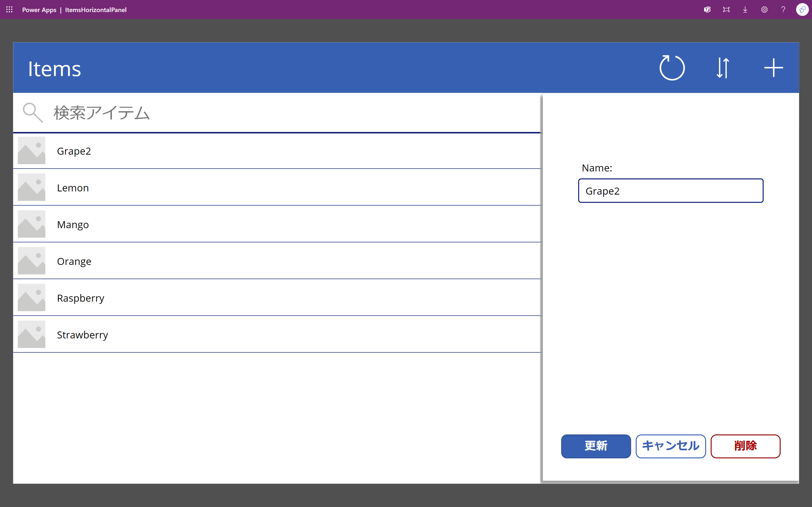Open the user account avatar
812x507 pixels.
[802, 10]
